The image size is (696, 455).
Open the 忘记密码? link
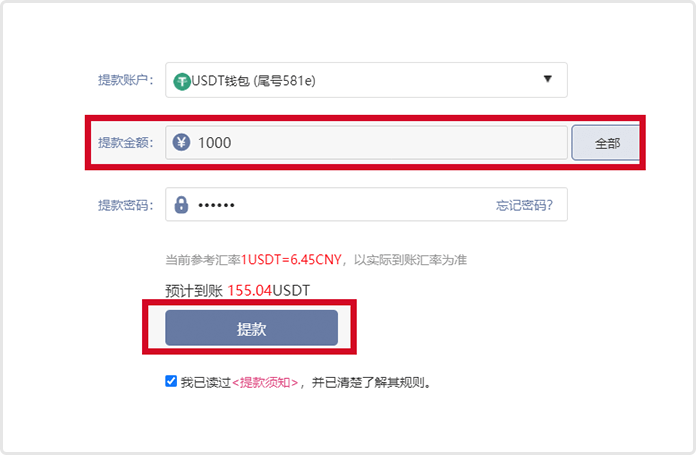point(524,205)
